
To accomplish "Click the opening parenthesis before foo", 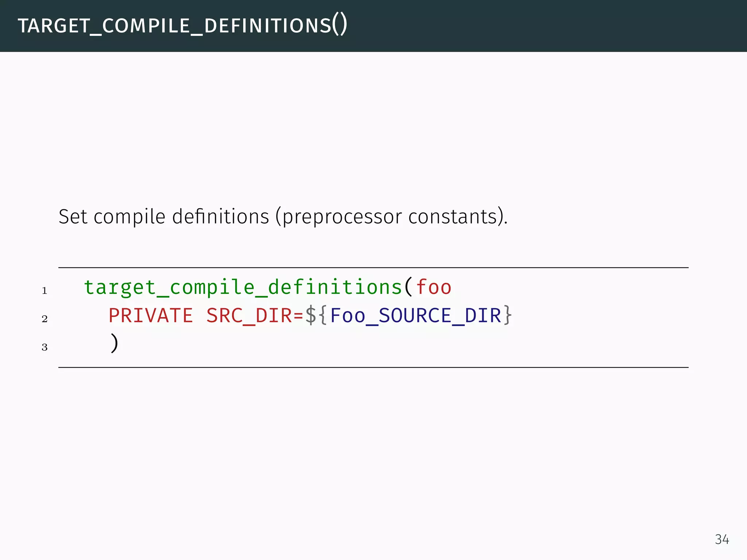I will point(409,287).
